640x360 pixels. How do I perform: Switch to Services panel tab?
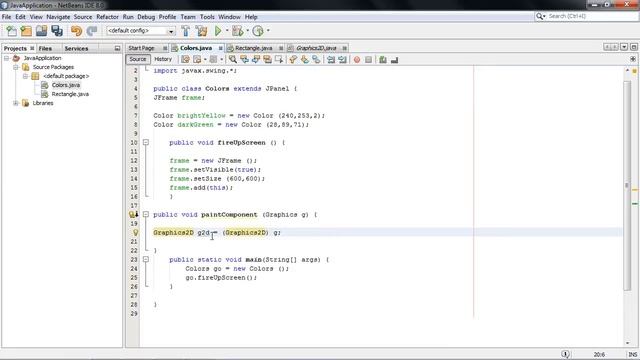[76, 48]
